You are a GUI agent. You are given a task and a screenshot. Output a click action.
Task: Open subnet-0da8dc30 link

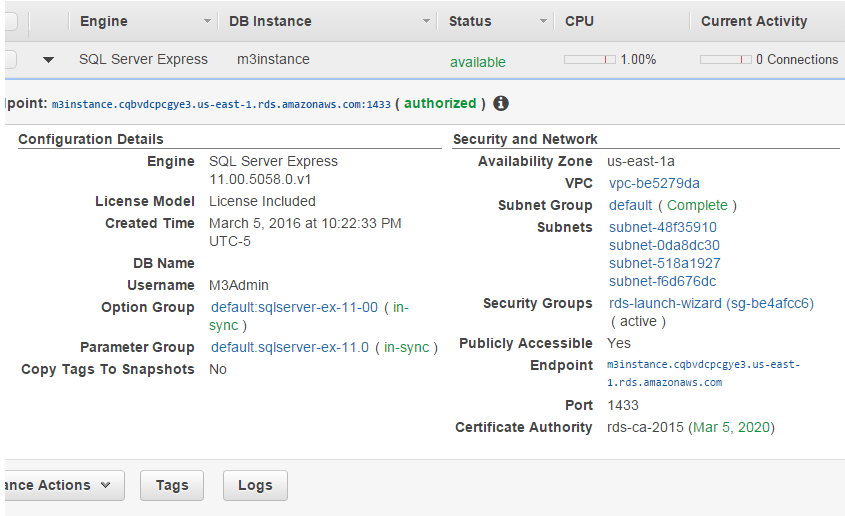tap(664, 245)
